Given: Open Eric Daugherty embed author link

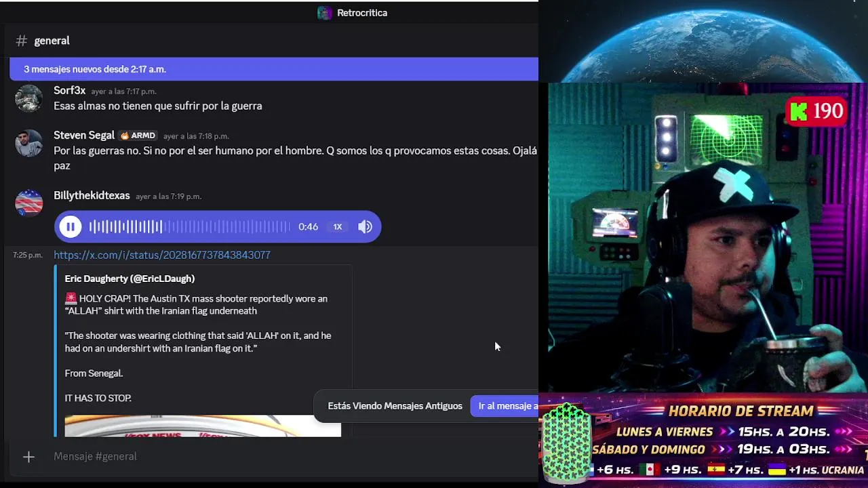Looking at the screenshot, I should pyautogui.click(x=130, y=279).
